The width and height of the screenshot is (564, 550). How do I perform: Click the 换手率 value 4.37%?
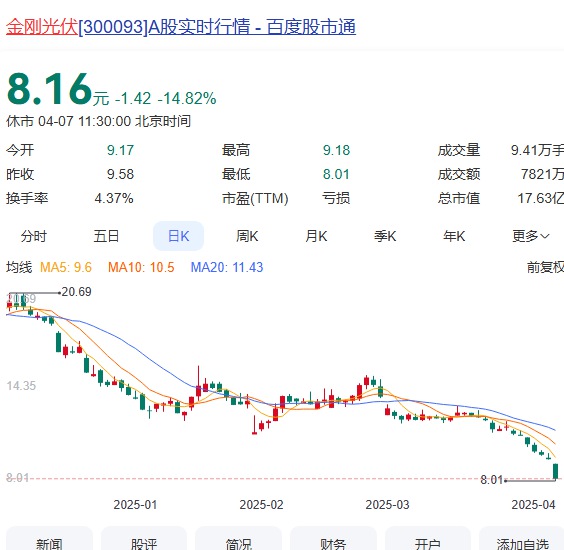[114, 198]
